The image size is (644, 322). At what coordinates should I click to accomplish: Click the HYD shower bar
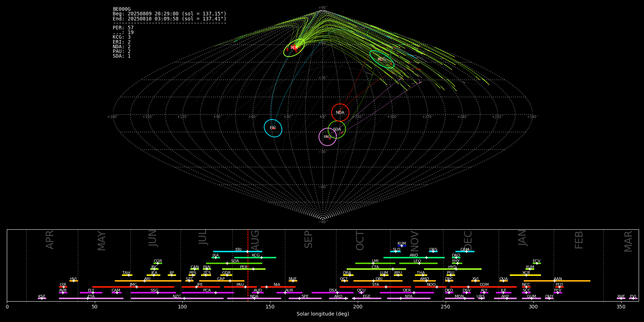click(x=453, y=269)
